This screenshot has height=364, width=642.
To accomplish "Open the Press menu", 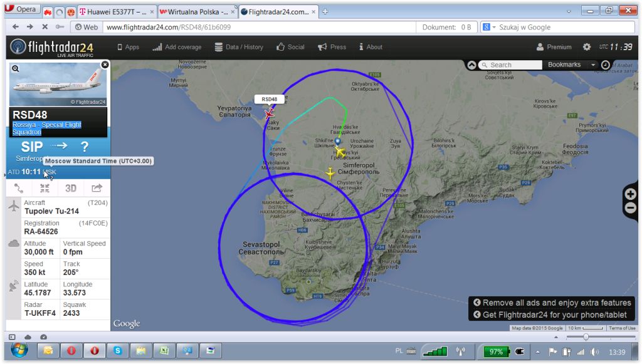I will 332,47.
